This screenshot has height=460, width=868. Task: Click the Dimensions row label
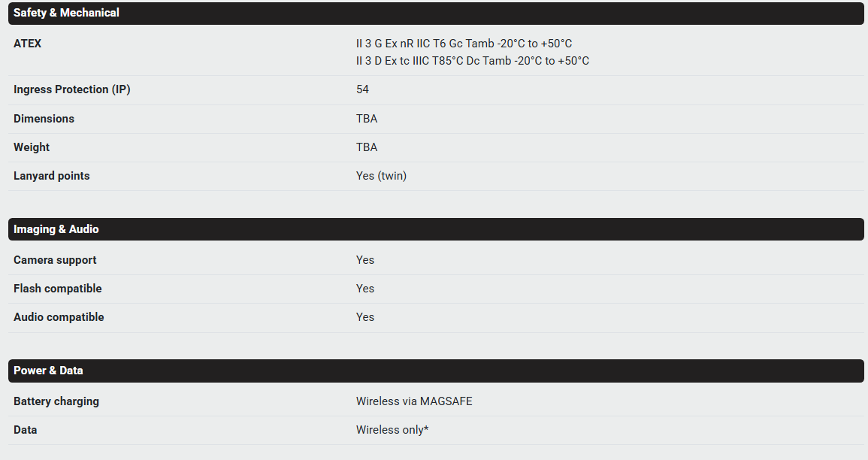click(44, 119)
